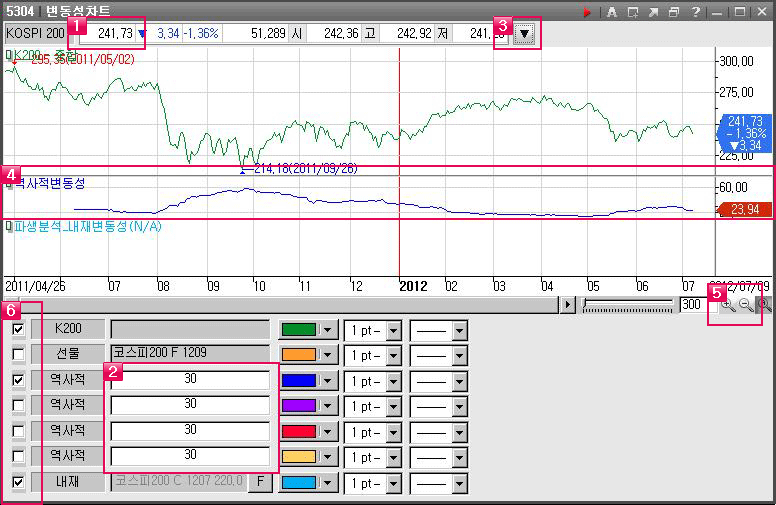776x505 pixels.
Task: Click the green K200 color swatch
Action: [298, 329]
